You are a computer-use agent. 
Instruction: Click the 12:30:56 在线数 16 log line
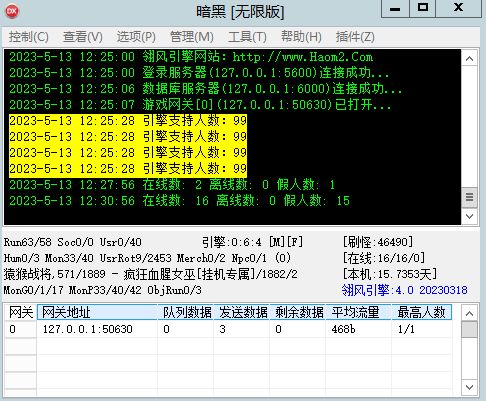coord(179,201)
